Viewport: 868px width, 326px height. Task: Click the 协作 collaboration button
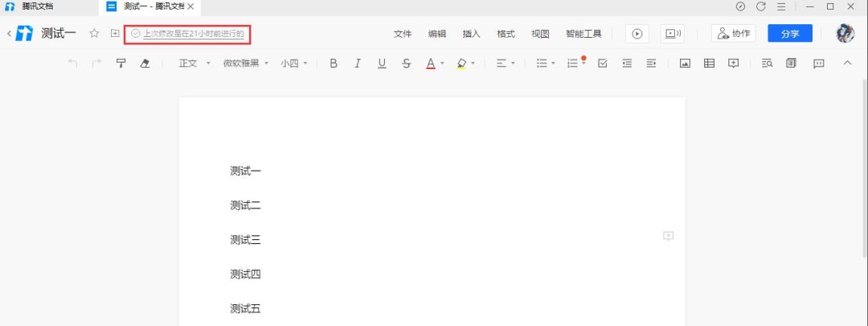click(x=734, y=33)
